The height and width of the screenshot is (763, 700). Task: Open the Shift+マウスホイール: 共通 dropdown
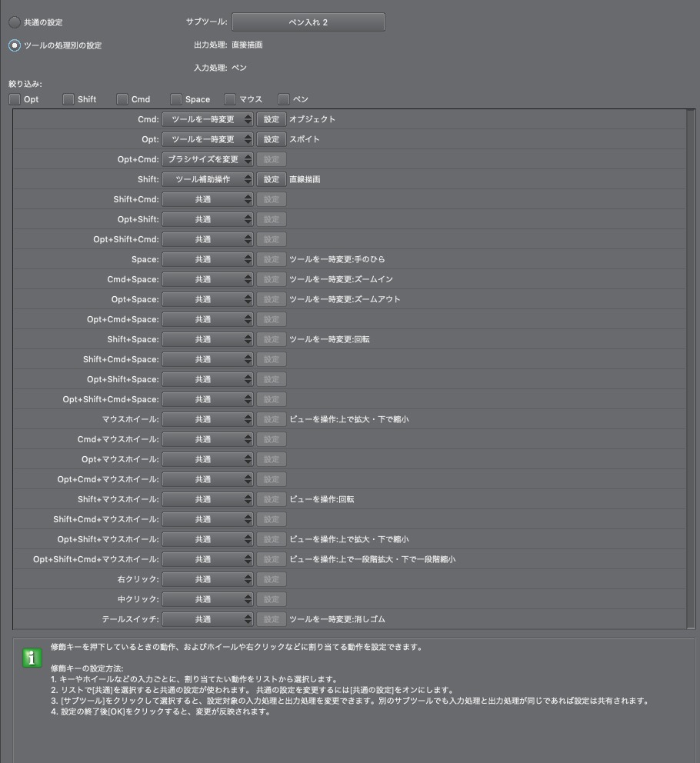208,499
